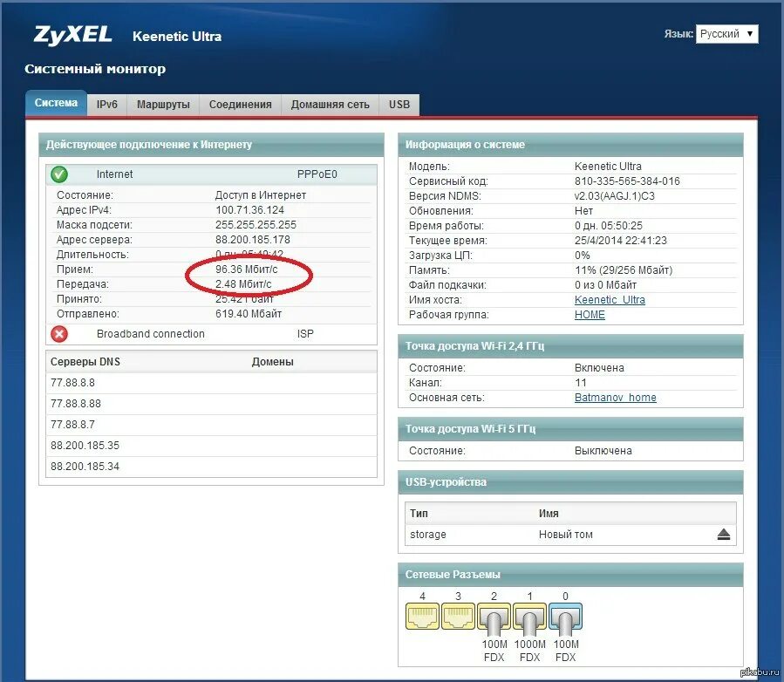Click the red cross icon beside Broadband connection
784x682 pixels.
(x=59, y=334)
